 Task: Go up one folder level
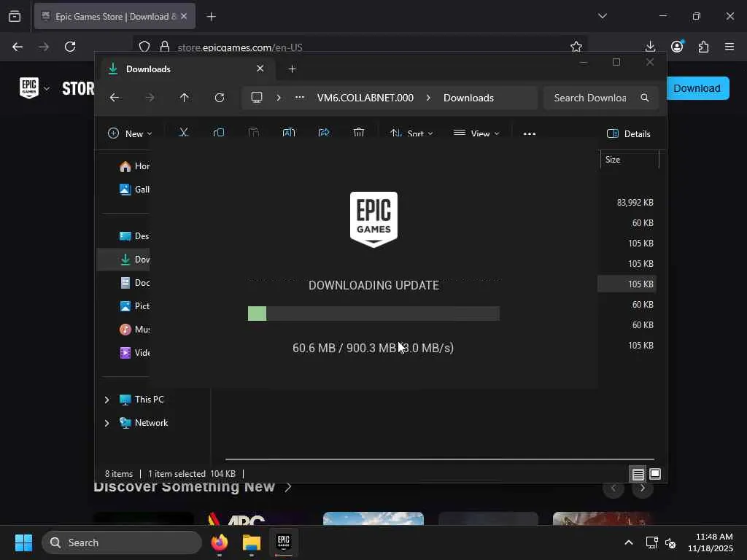(184, 98)
